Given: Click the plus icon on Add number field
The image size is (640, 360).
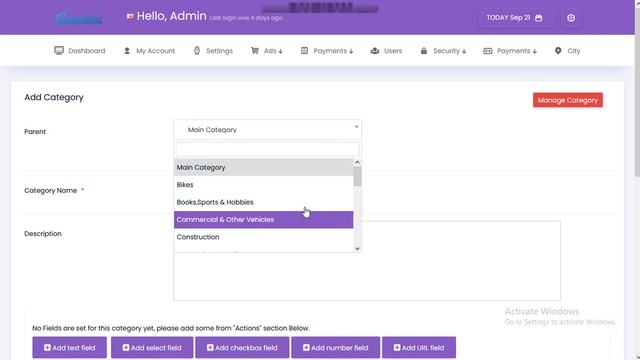Looking at the screenshot, I should (x=306, y=348).
